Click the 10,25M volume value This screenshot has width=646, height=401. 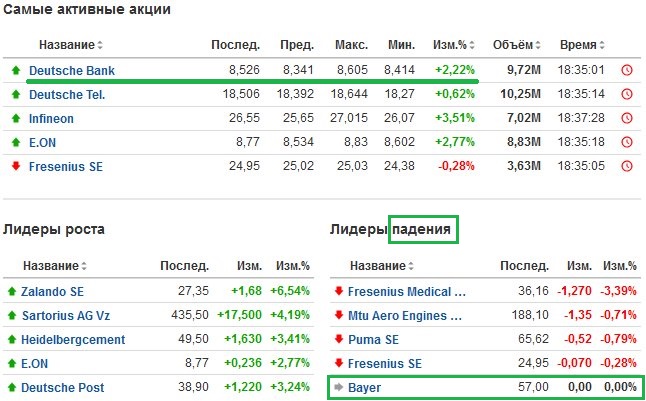[520, 94]
